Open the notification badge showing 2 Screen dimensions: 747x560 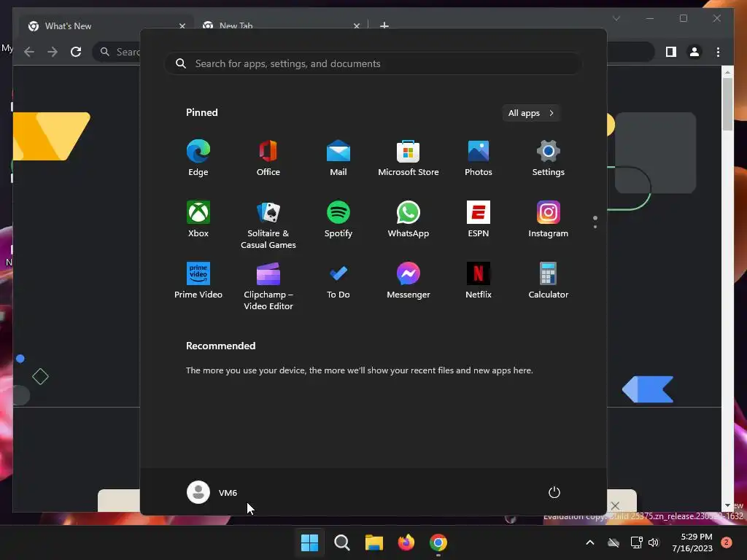pyautogui.click(x=727, y=542)
